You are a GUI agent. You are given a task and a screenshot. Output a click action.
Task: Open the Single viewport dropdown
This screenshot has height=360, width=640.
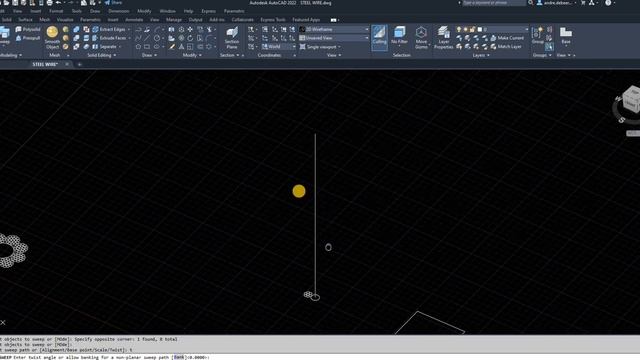(320, 47)
